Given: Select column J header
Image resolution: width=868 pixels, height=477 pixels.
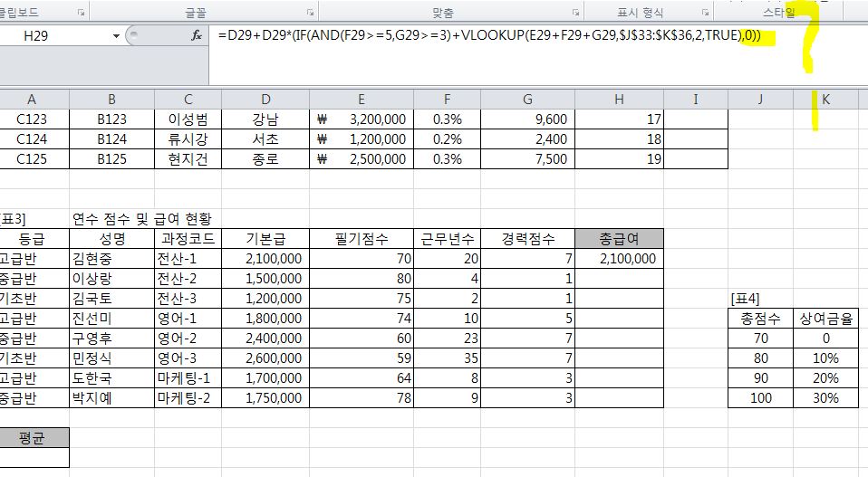Looking at the screenshot, I should (x=759, y=100).
